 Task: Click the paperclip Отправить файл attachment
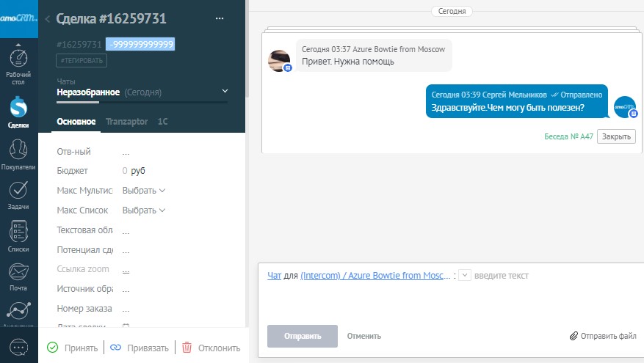coord(602,336)
